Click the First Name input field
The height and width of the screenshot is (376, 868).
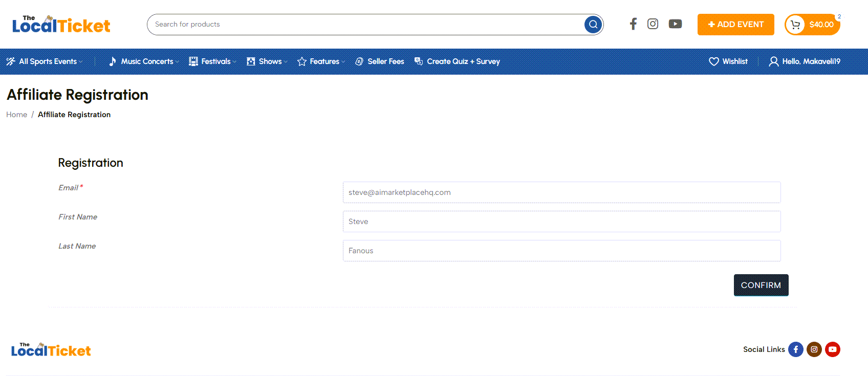[561, 222]
